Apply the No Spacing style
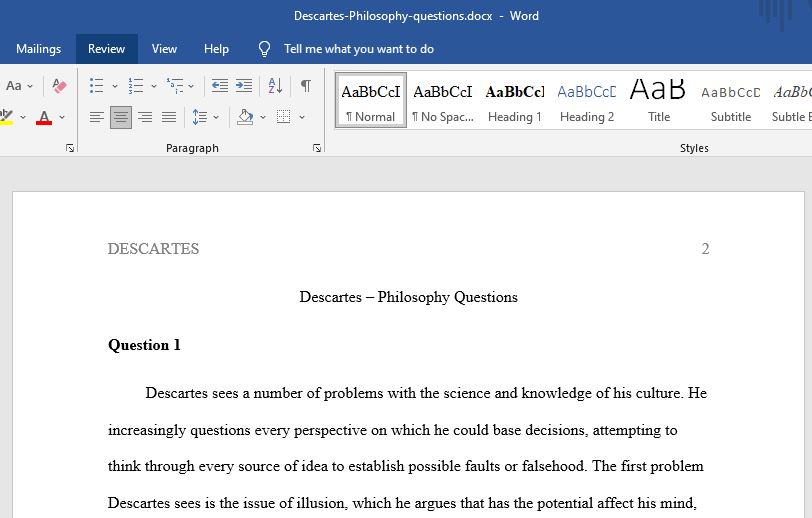The height and width of the screenshot is (518, 812). tap(443, 100)
